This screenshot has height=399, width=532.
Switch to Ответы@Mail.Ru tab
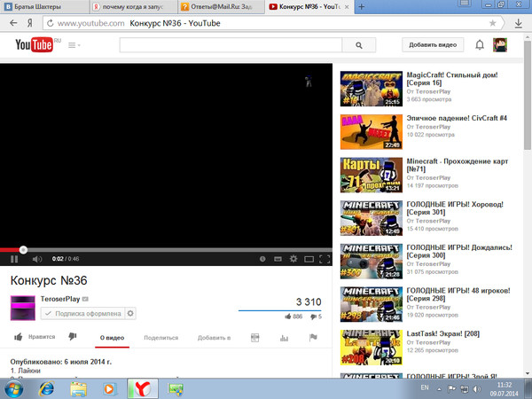(221, 7)
